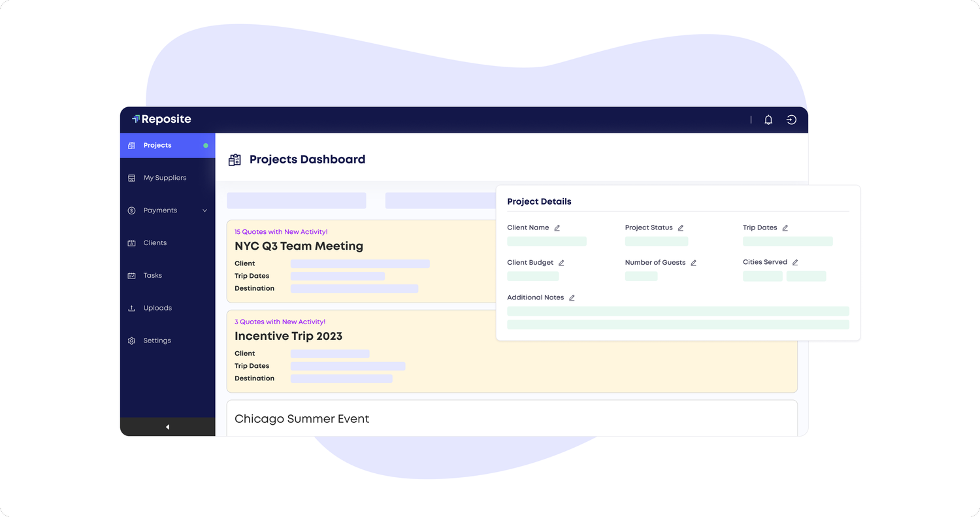Expand the Payments section chevron
980x517 pixels.
pyautogui.click(x=204, y=210)
